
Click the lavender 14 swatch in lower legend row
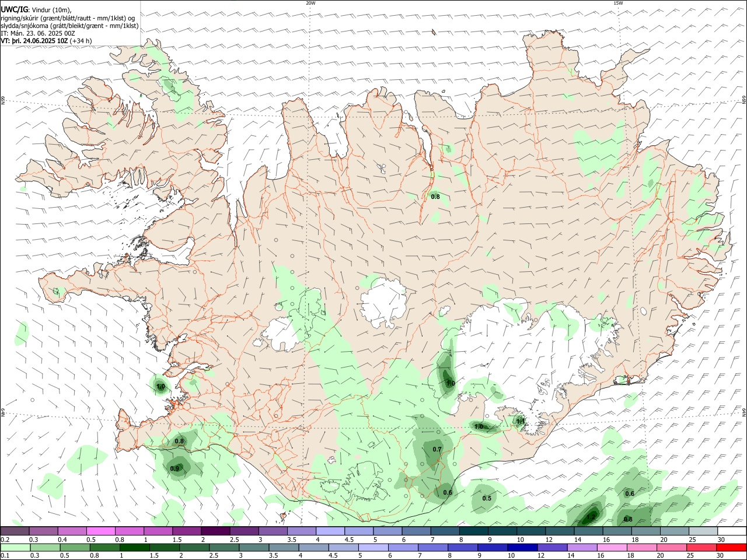click(582, 547)
